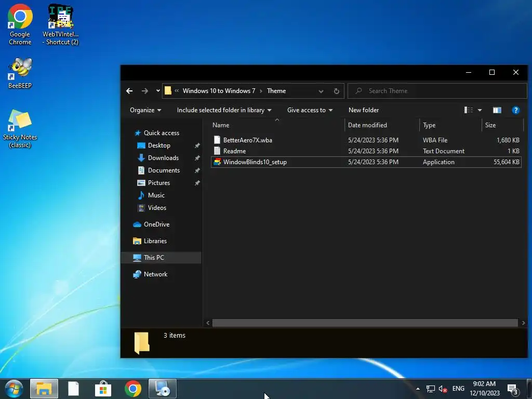This screenshot has height=399, width=532.
Task: Expand address bar history dropdown
Action: pos(321,91)
